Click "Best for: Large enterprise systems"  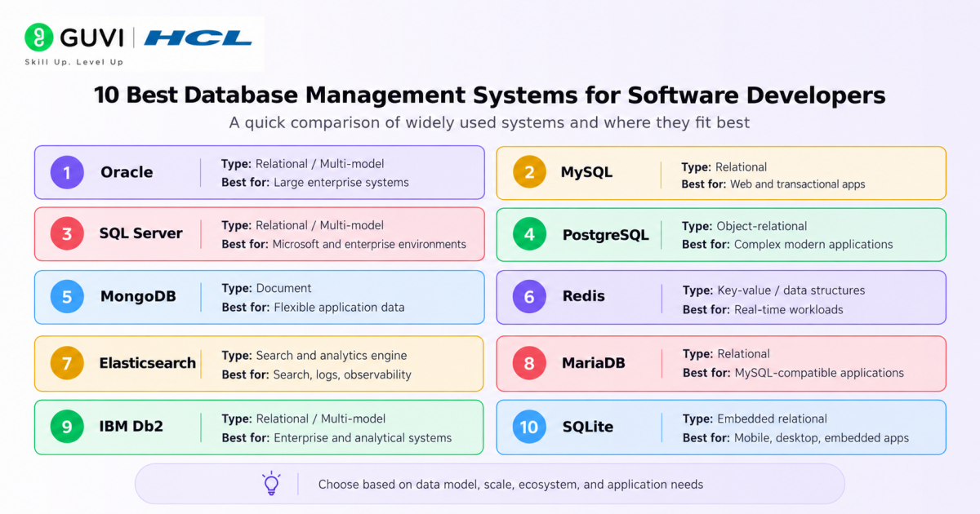[315, 183]
